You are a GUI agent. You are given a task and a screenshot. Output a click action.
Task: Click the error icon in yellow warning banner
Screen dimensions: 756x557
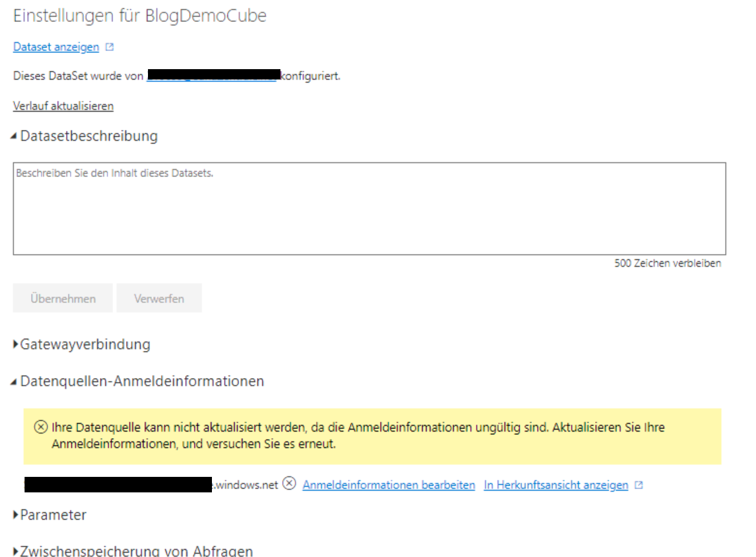(x=41, y=426)
